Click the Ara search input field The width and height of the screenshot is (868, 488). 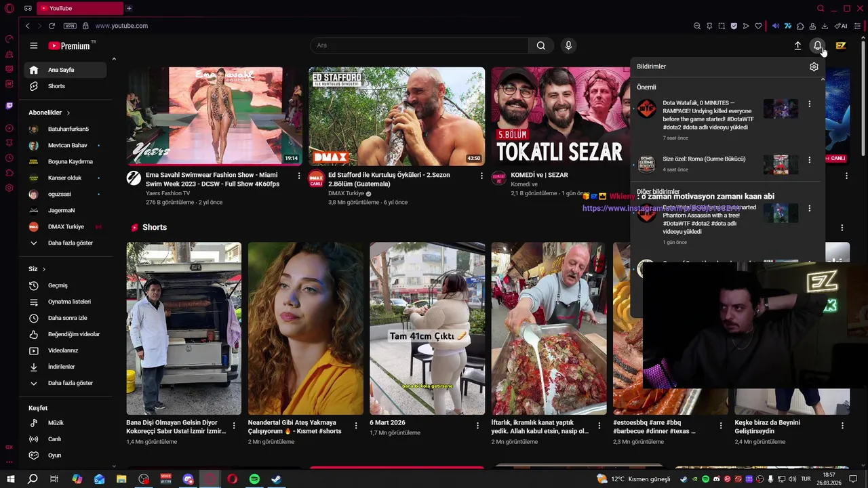coord(419,45)
